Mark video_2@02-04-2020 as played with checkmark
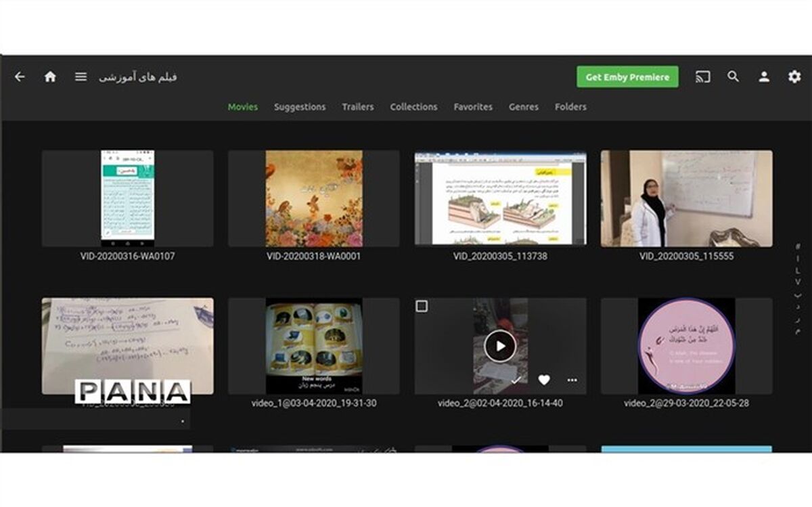Screen dimensions: 812x507 [516, 380]
